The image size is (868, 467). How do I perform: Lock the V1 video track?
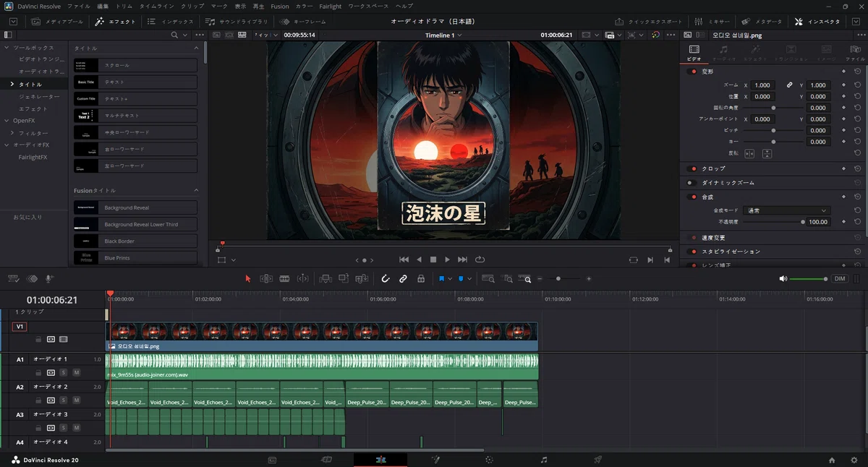tap(38, 338)
